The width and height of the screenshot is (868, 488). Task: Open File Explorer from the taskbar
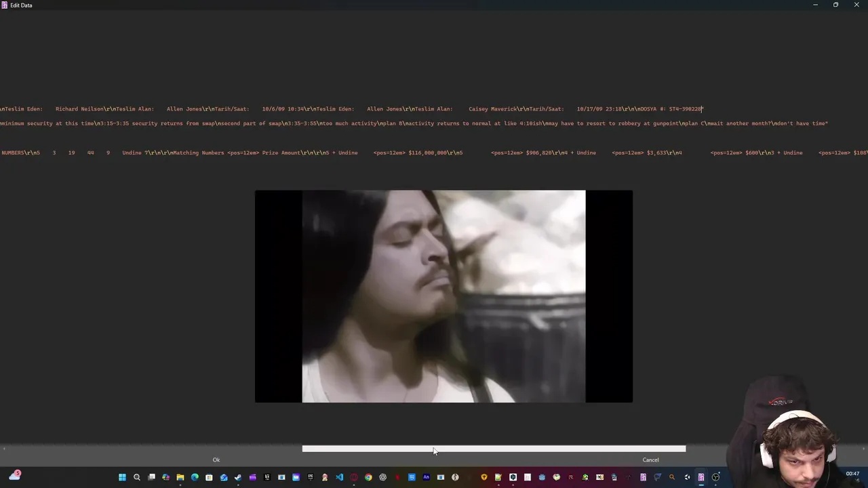[180, 477]
